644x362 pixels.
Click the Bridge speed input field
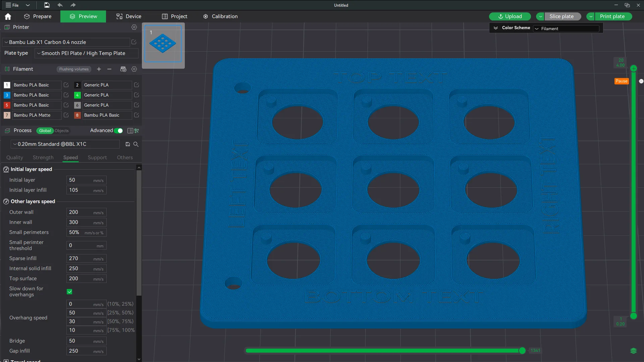pyautogui.click(x=86, y=341)
